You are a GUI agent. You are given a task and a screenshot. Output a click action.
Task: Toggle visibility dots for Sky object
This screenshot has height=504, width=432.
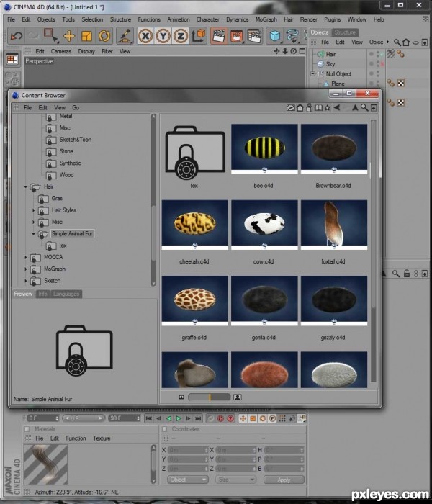click(x=378, y=64)
